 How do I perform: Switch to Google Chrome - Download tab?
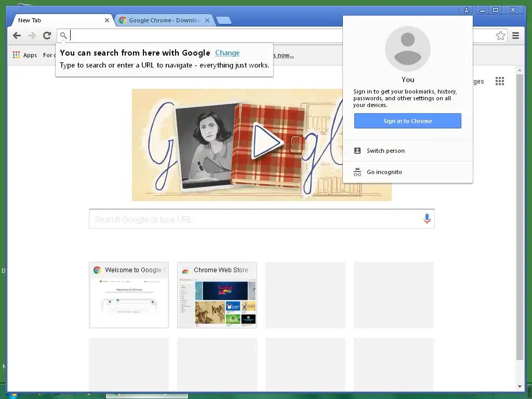click(x=164, y=20)
